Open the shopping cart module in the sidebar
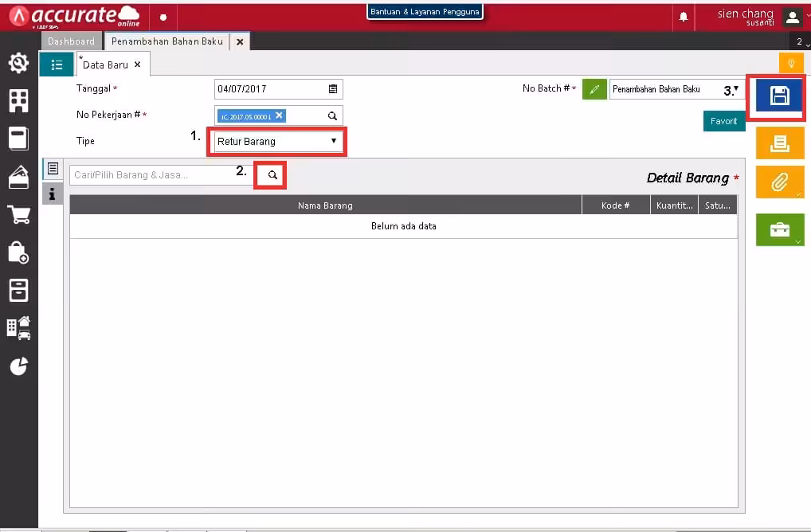 coord(18,214)
